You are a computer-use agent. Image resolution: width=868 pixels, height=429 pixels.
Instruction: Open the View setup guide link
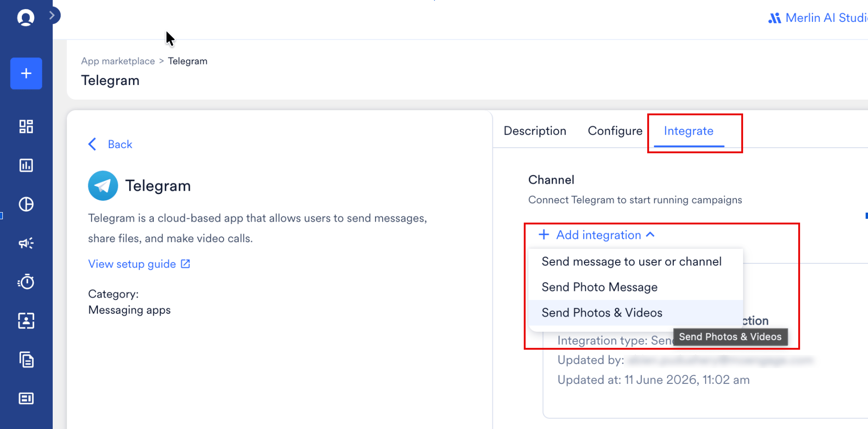click(x=132, y=264)
